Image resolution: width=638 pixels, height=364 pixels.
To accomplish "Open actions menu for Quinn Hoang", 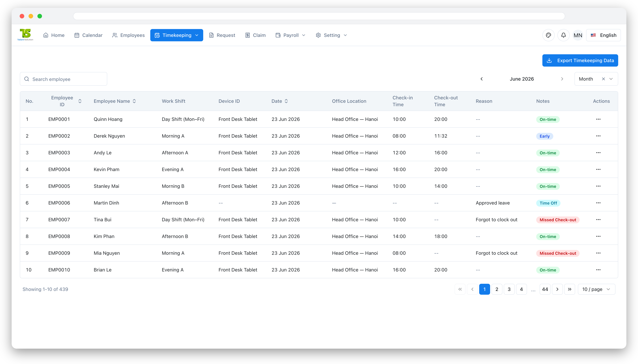I will 598,119.
